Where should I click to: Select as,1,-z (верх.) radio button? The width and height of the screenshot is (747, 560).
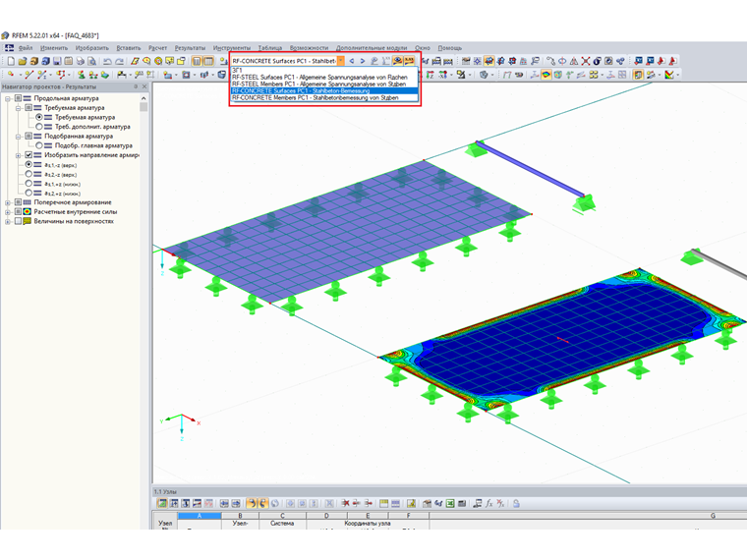29,165
